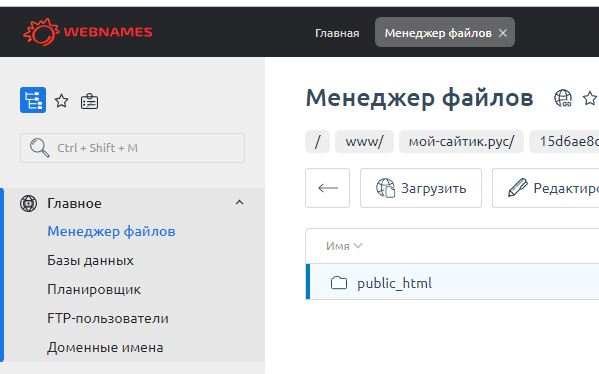Click the sidebar search magnifier icon

[40, 147]
